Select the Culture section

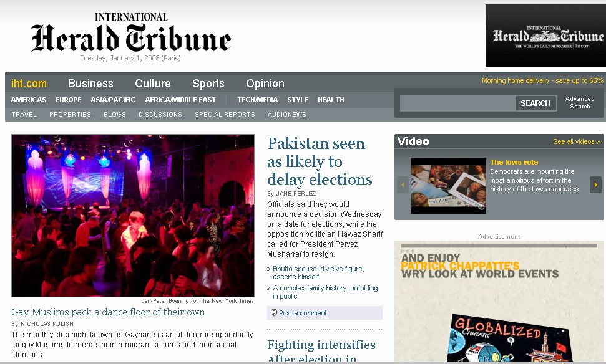[x=153, y=84]
